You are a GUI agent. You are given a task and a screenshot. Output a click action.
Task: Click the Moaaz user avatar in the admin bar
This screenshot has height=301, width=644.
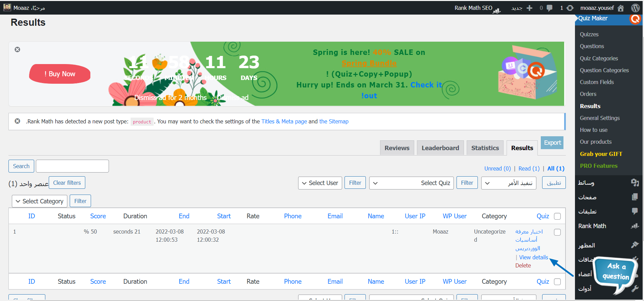7,7
